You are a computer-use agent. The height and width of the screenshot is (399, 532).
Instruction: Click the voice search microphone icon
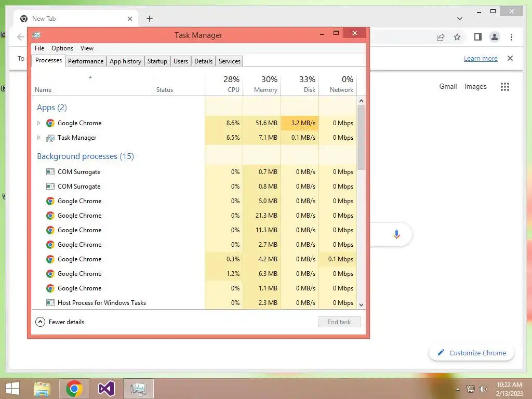point(396,234)
